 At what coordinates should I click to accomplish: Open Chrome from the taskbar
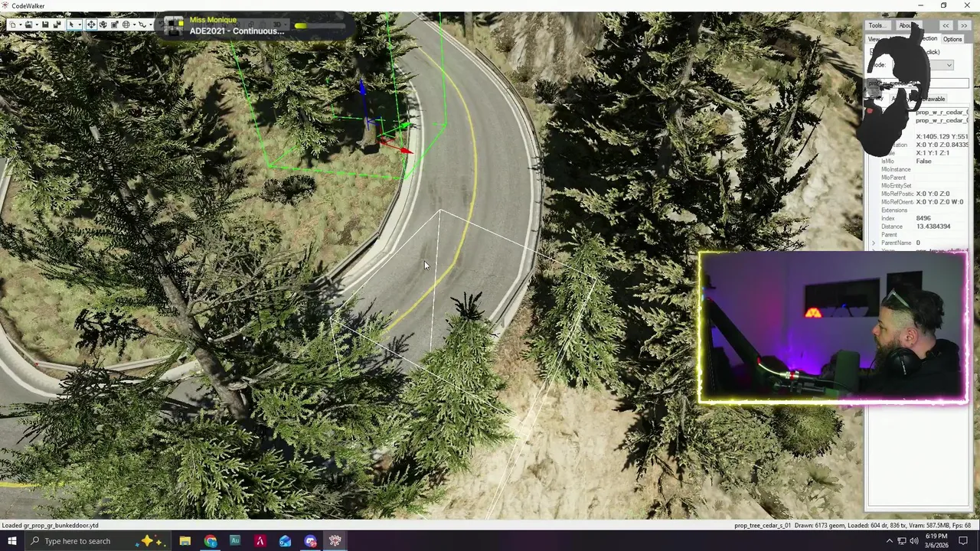[x=210, y=541]
